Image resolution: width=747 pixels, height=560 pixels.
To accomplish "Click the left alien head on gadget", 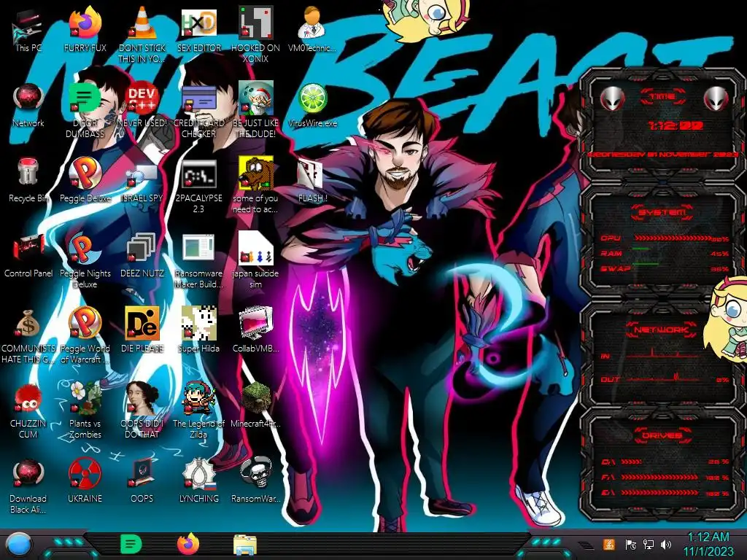I will (x=612, y=99).
